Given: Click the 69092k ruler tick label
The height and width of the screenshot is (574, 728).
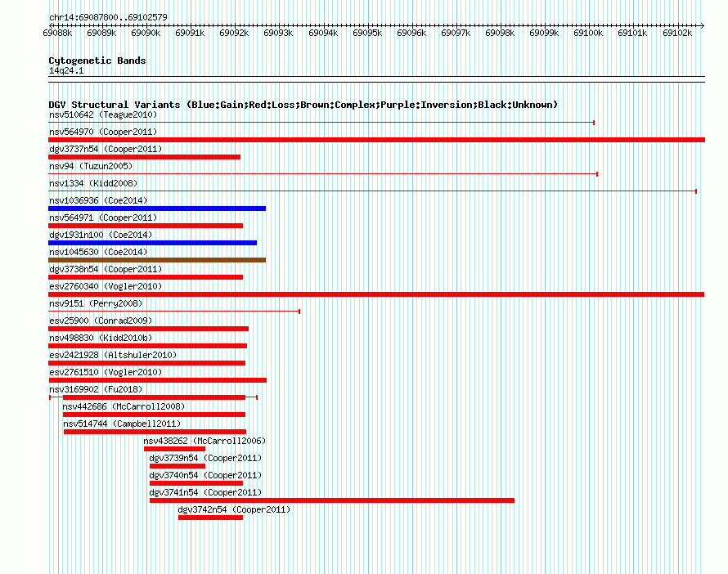Looking at the screenshot, I should tap(234, 33).
